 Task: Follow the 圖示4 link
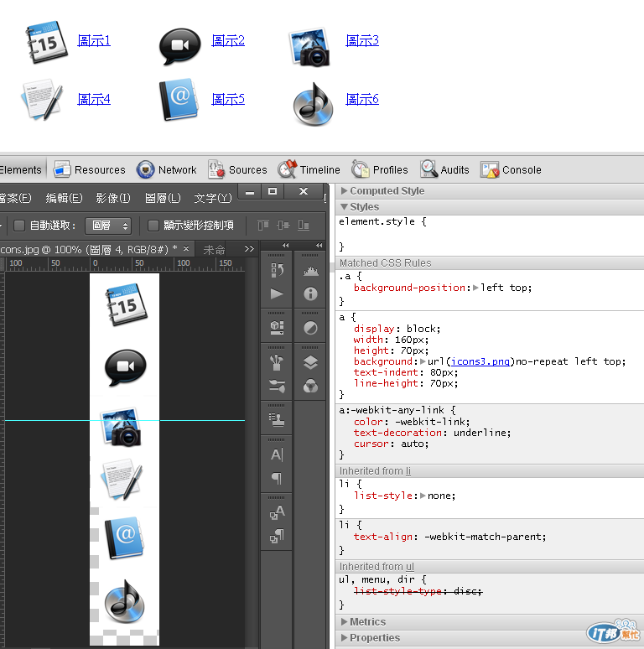(94, 99)
